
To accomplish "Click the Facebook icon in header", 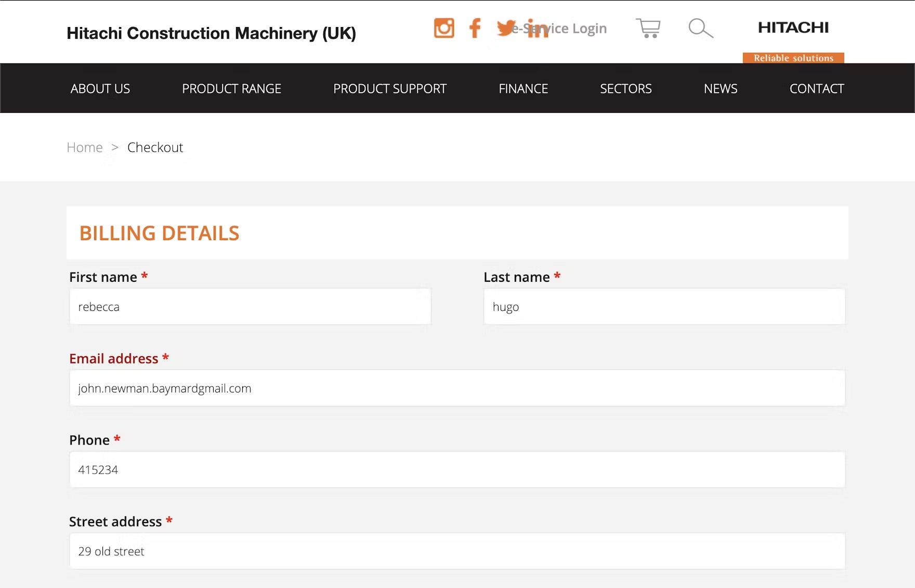I will (475, 28).
